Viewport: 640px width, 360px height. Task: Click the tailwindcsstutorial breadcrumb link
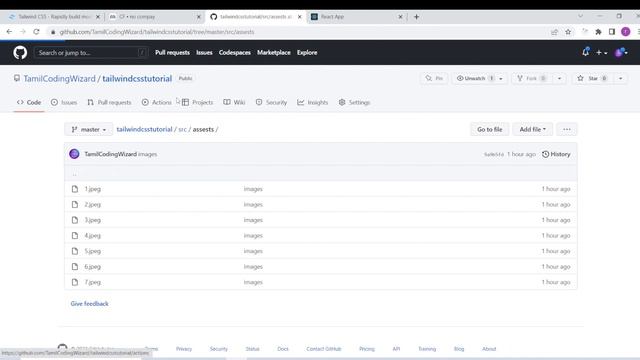[x=144, y=129]
